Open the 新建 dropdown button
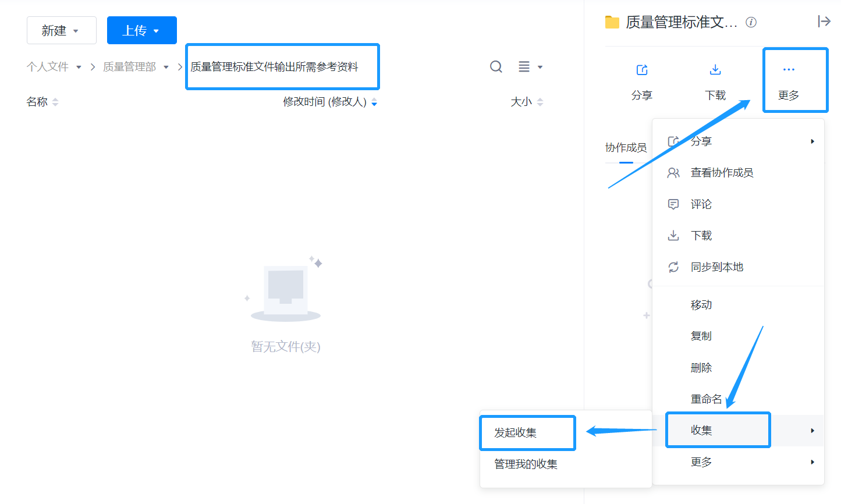This screenshot has width=841, height=504. [x=62, y=30]
